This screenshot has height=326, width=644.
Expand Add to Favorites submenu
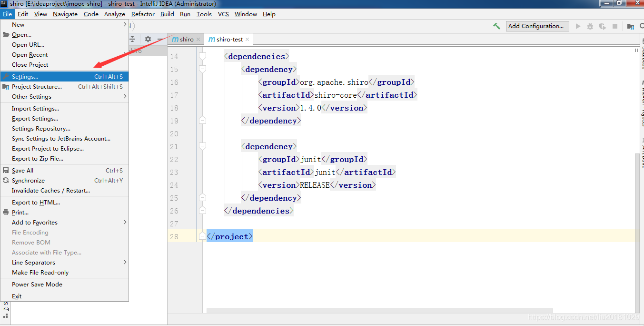pyautogui.click(x=65, y=222)
